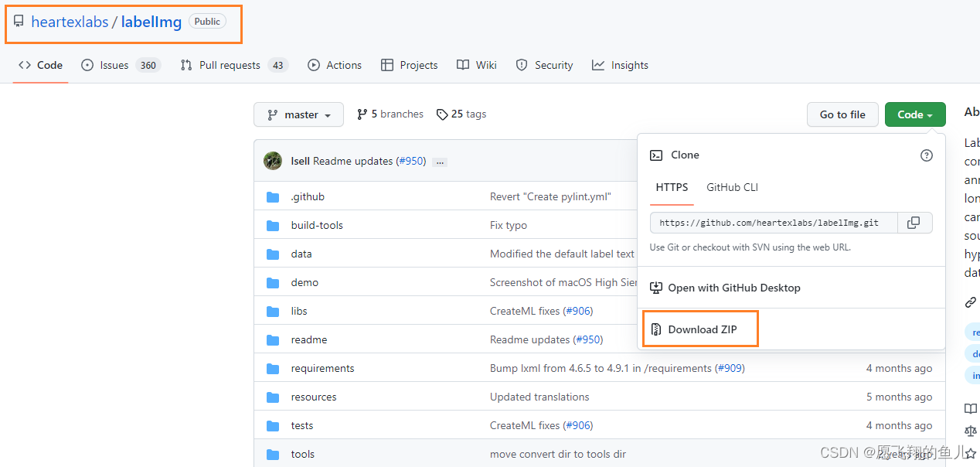Open the .github folder

tap(308, 196)
